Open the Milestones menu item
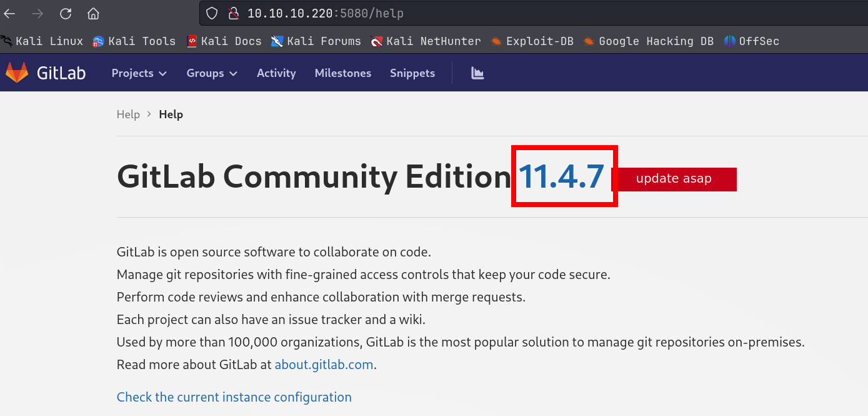This screenshot has height=416, width=868. [x=343, y=73]
